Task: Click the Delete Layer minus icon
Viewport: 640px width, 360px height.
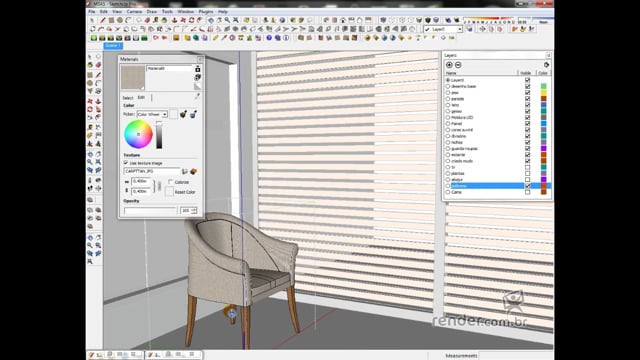Action: tap(458, 65)
